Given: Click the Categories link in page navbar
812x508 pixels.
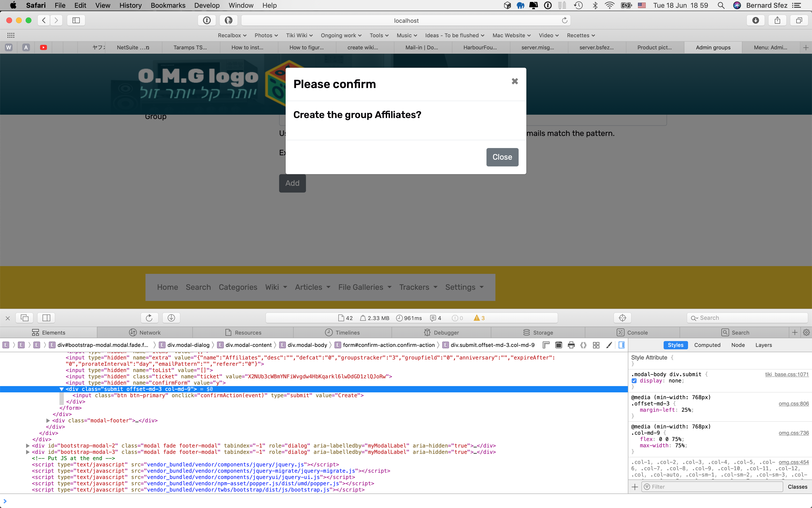Looking at the screenshot, I should 238,287.
